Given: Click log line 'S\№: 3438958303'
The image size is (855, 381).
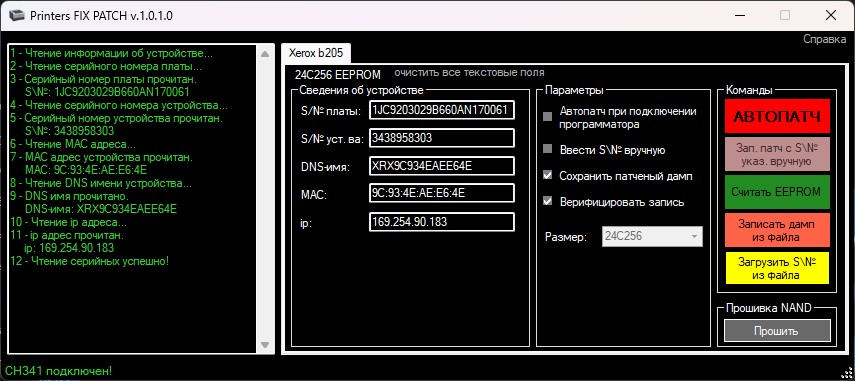Looking at the screenshot, I should click(x=70, y=131).
